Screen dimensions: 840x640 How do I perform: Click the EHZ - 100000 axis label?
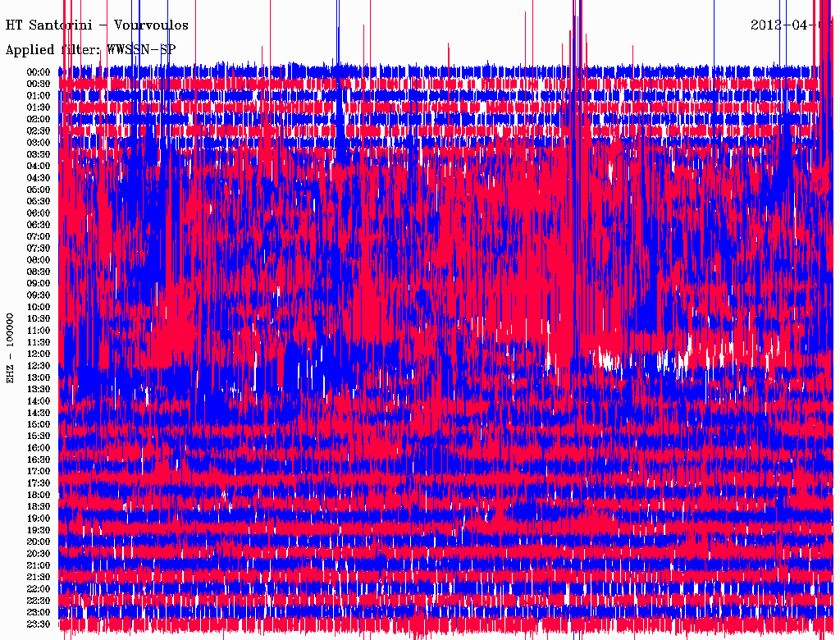coord(11,348)
